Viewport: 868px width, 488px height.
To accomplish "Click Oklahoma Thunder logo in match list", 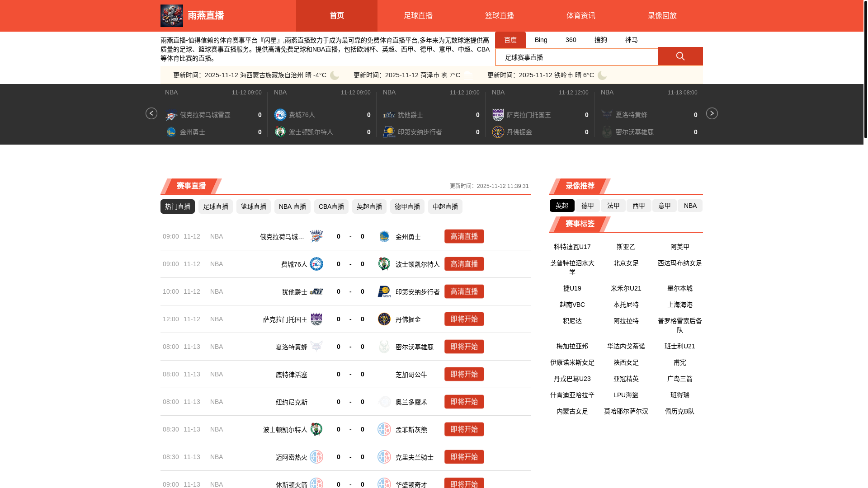I will 316,236.
